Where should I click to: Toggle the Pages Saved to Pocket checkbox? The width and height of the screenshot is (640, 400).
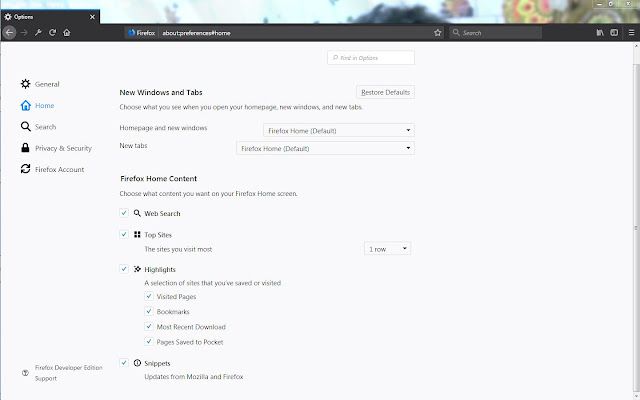[149, 342]
